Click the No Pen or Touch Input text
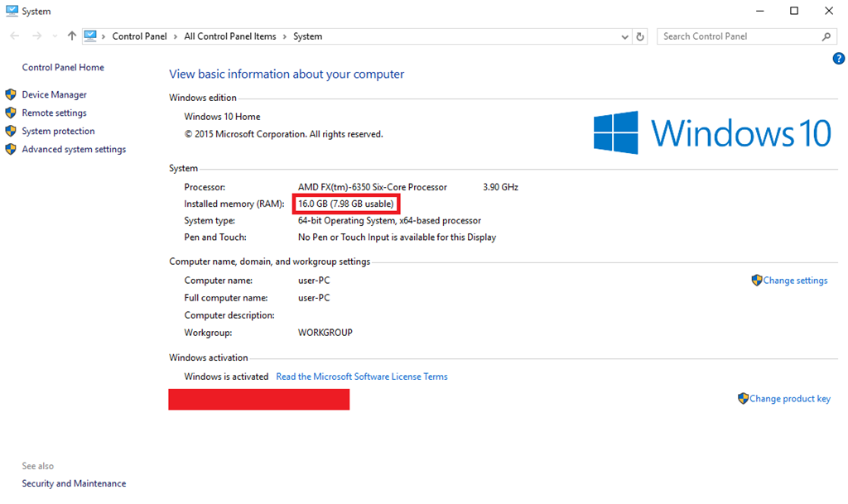 pos(397,238)
